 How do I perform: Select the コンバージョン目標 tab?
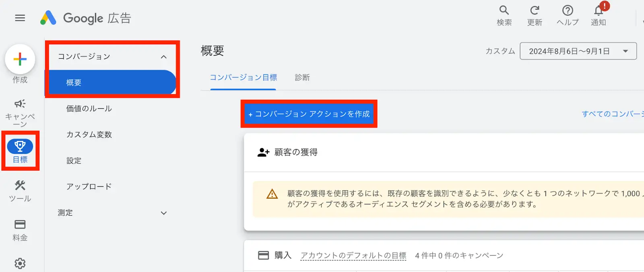coord(243,77)
